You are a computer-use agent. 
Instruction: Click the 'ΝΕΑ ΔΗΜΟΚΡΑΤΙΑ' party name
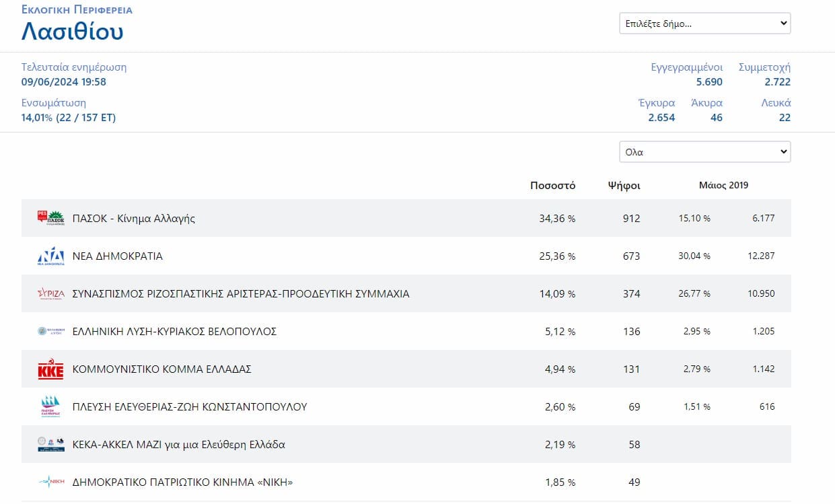point(117,256)
